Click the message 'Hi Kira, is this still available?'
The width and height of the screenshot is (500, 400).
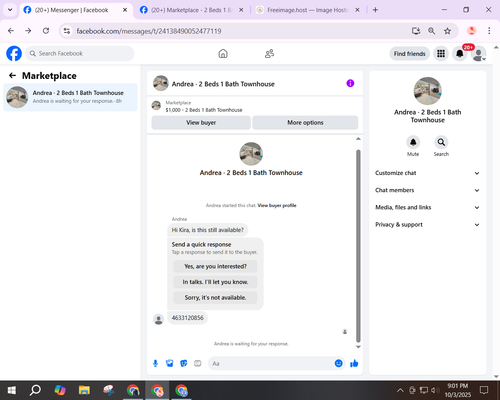click(x=208, y=230)
